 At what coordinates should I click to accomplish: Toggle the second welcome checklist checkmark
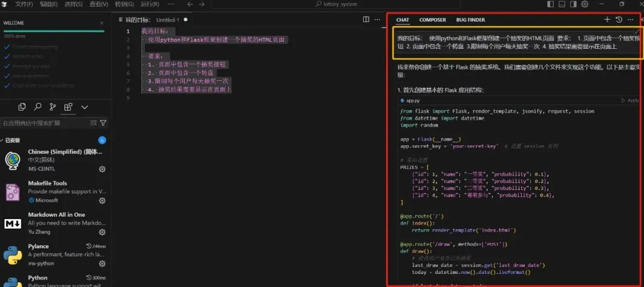(7, 57)
